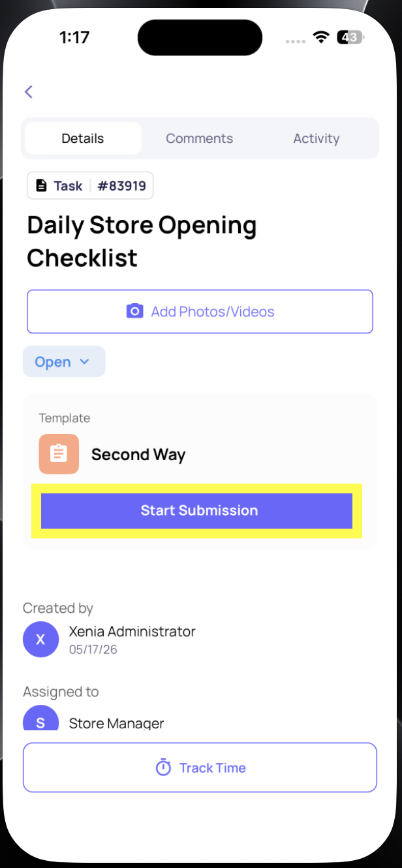The width and height of the screenshot is (402, 868).
Task: Tap the orange clipboard template icon
Action: click(x=59, y=454)
